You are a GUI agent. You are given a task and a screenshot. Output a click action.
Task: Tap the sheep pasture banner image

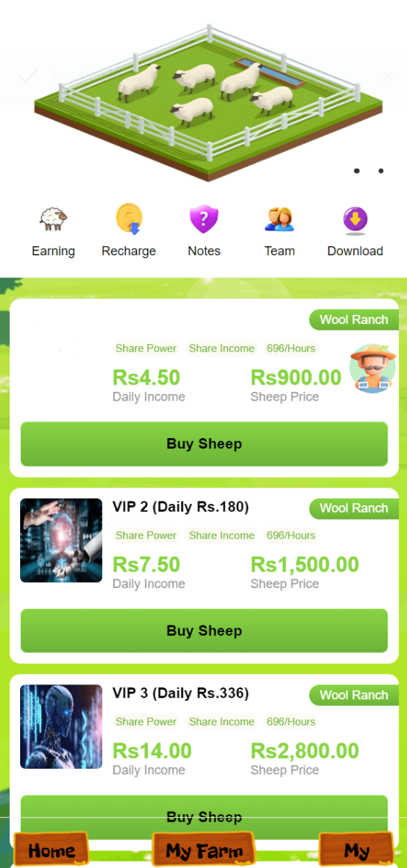point(209,102)
